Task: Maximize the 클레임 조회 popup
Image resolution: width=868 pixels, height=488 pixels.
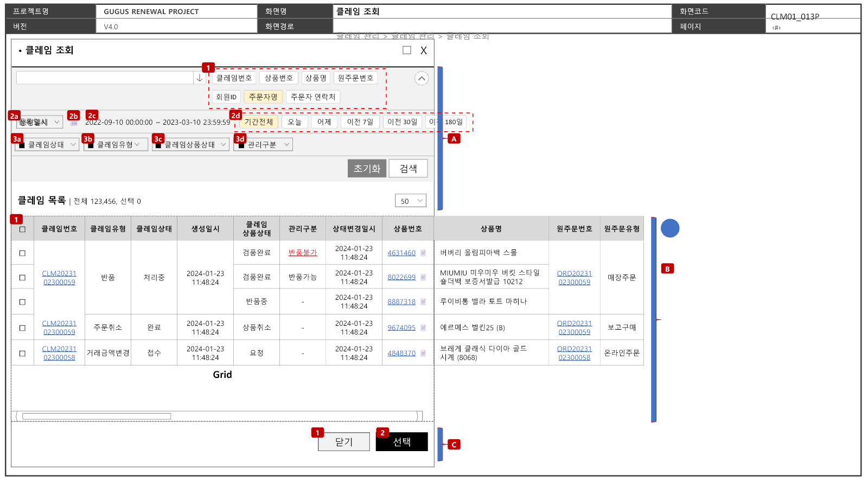Action: click(x=407, y=50)
